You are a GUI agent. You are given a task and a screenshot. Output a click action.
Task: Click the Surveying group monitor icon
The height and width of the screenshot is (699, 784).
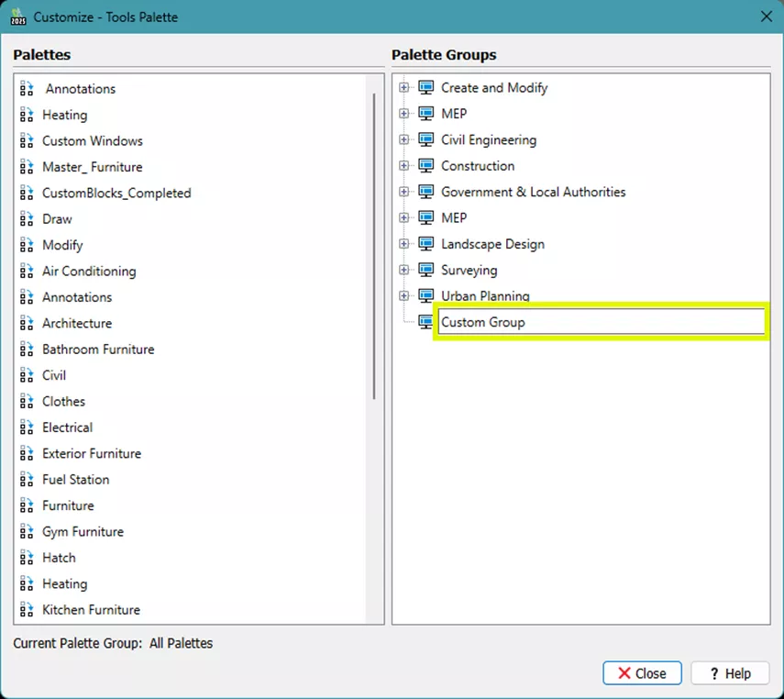pyautogui.click(x=425, y=271)
